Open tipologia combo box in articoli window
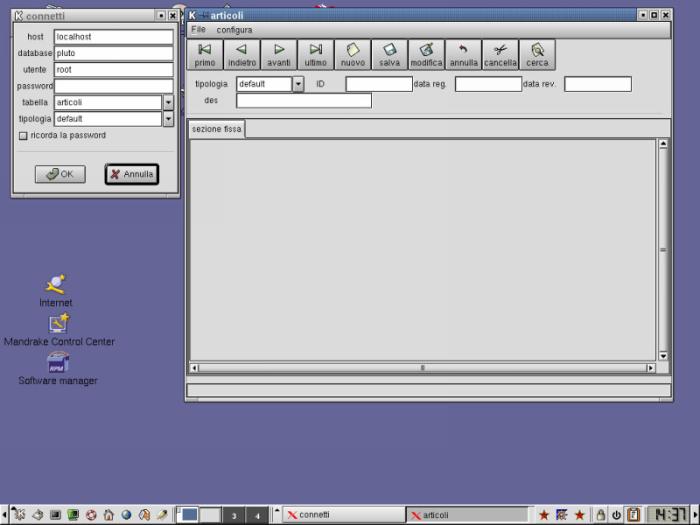 [298, 84]
